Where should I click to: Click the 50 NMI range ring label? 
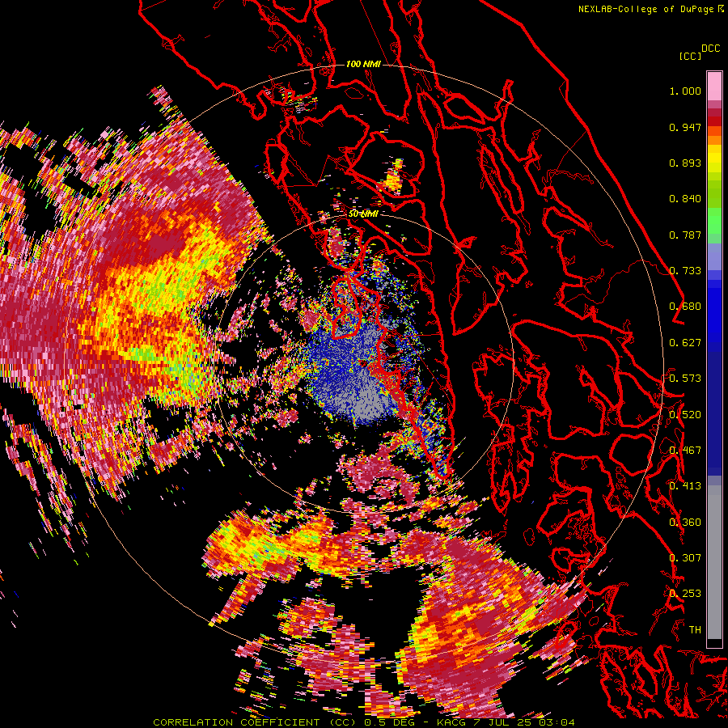(x=363, y=214)
